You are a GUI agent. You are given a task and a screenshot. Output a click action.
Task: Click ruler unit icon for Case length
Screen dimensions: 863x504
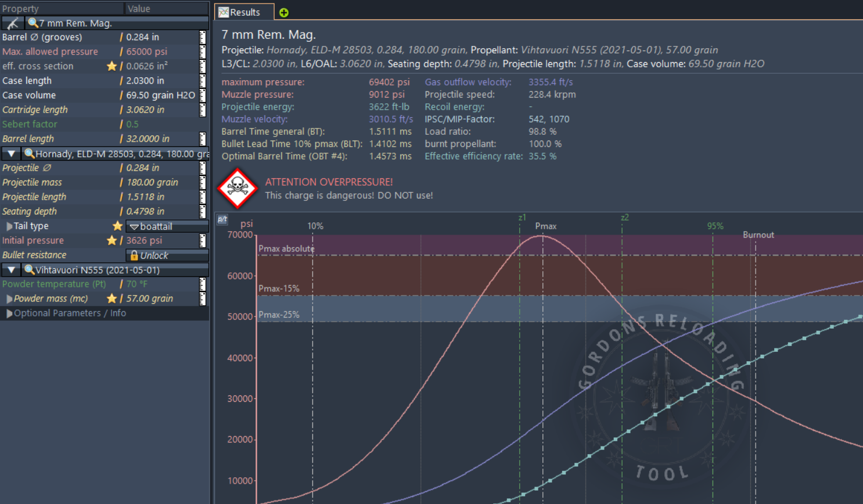[x=203, y=81]
